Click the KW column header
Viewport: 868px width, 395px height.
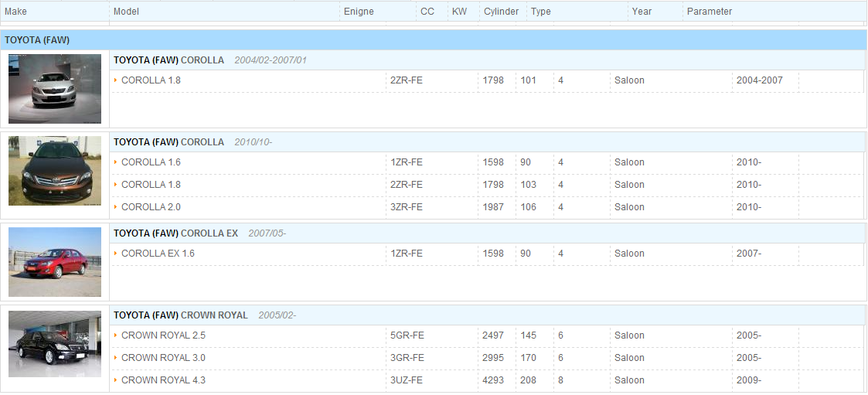click(x=459, y=11)
